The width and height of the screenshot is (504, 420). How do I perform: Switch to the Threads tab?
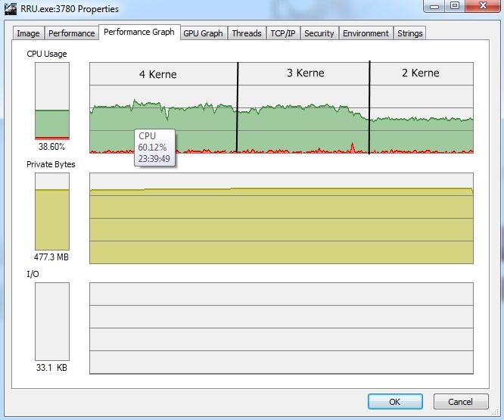(x=247, y=33)
